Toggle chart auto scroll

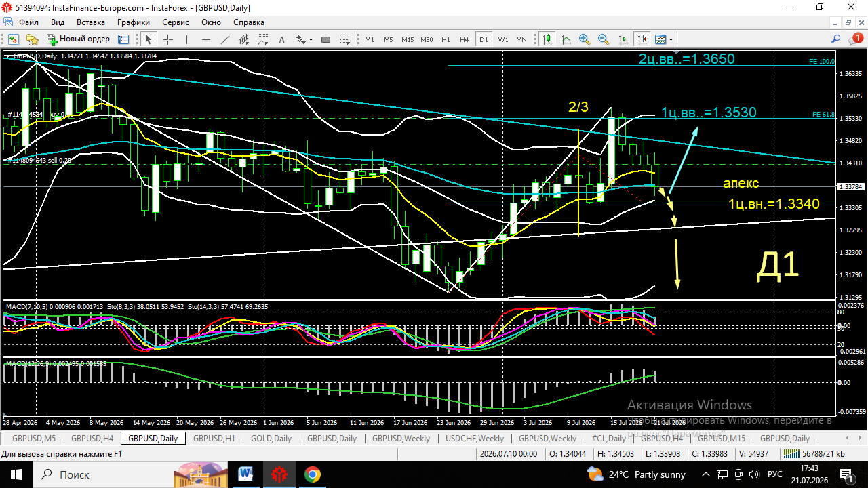623,39
